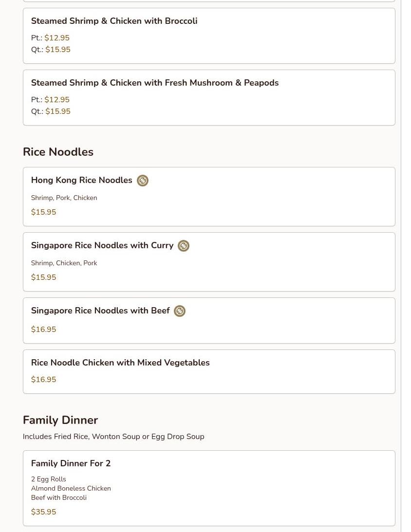Choose Qt. $15.95 for Fresh Mushroom & Peapods dish
Viewport: 411px width, 532px height.
(57, 111)
